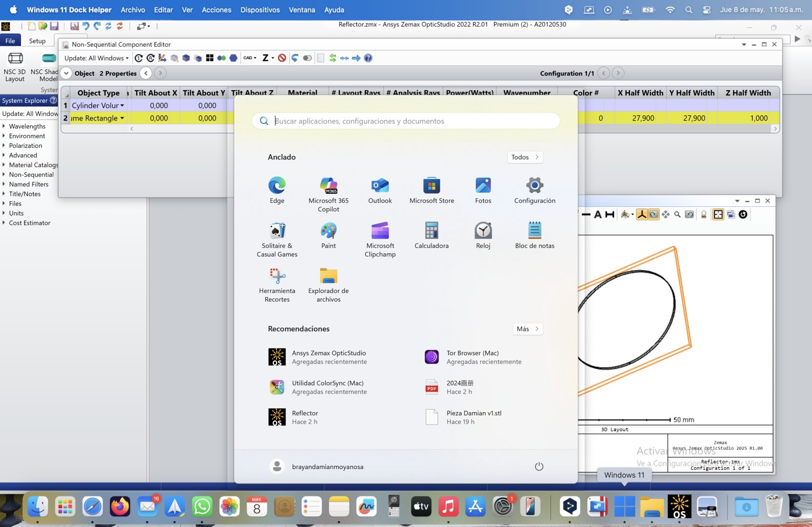The width and height of the screenshot is (812, 527).
Task: Click the Start menu search field
Action: pyautogui.click(x=406, y=121)
